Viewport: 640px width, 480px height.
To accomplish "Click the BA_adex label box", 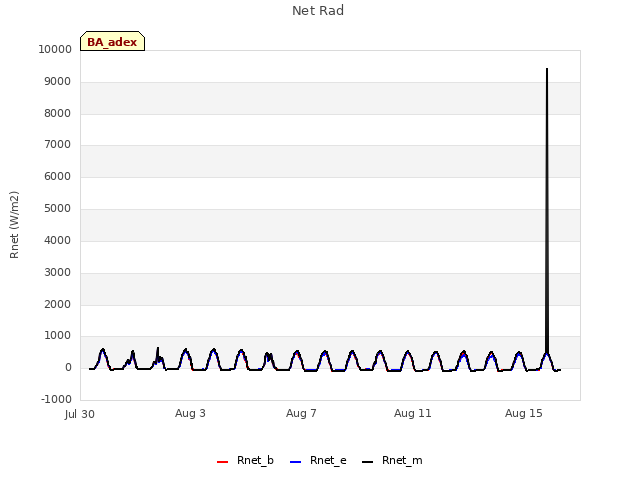I will pyautogui.click(x=112, y=41).
